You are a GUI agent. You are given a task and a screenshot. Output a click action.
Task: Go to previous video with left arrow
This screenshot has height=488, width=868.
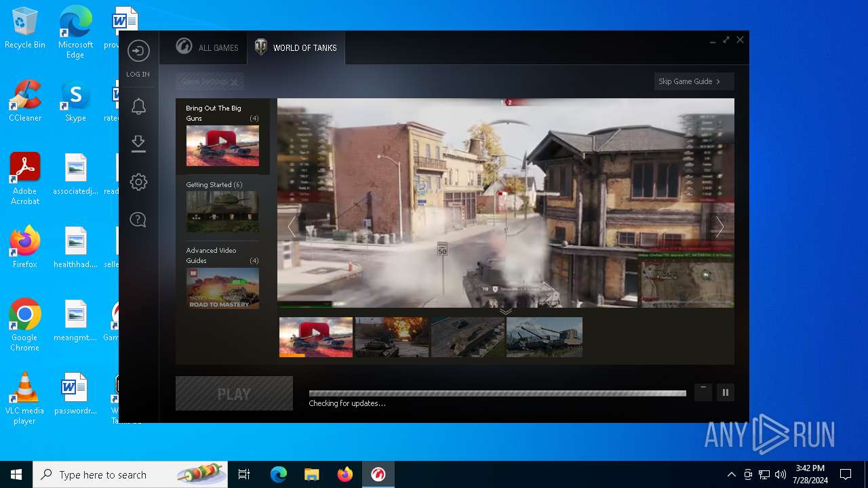click(x=292, y=227)
